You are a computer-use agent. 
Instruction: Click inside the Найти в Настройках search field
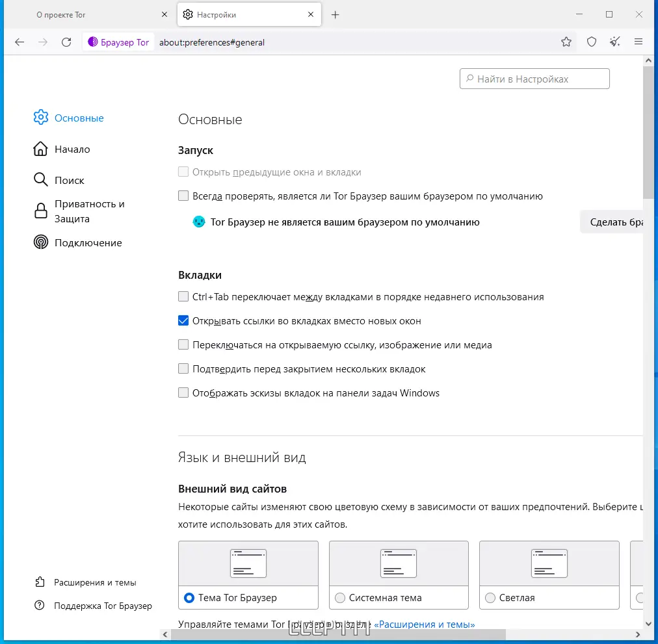(x=533, y=79)
